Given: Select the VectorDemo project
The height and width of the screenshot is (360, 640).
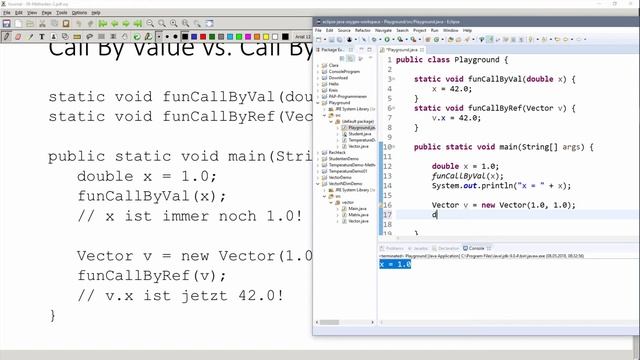Looking at the screenshot, I should pos(340,178).
